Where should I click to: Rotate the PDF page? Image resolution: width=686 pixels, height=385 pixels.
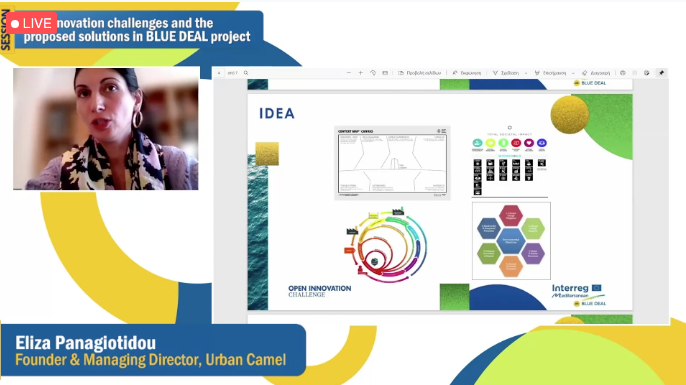click(373, 73)
